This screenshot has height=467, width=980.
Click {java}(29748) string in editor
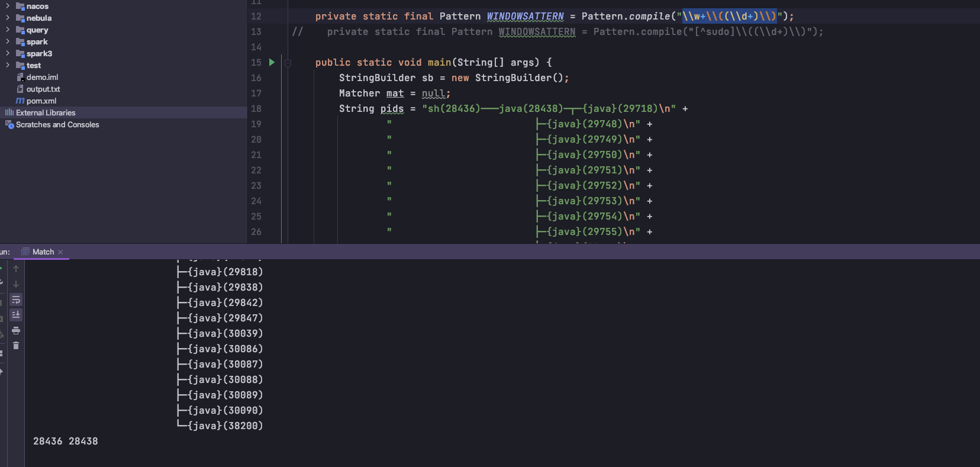point(585,124)
